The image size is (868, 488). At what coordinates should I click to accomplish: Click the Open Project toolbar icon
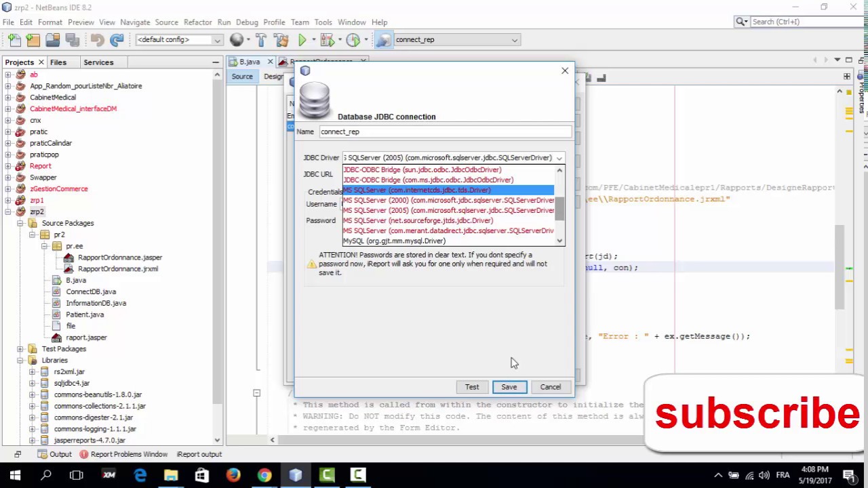click(x=52, y=40)
